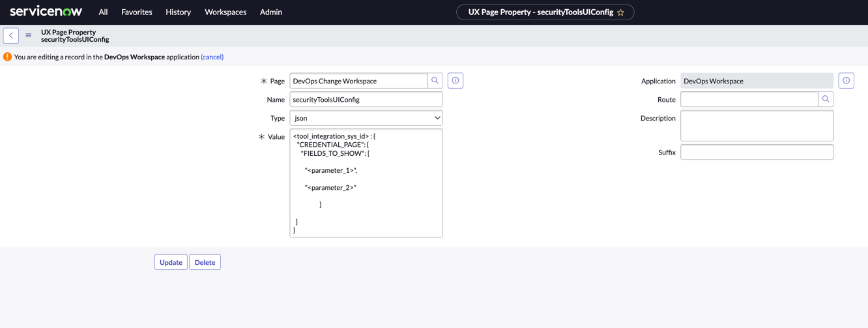This screenshot has height=328, width=868.
Task: Click the Type field label
Action: pos(278,118)
